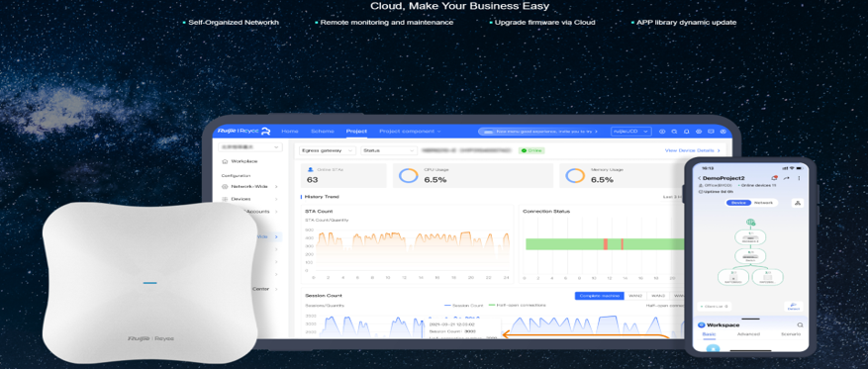
Task: Tap the back arrow beside DemoProject2
Action: pyautogui.click(x=699, y=178)
